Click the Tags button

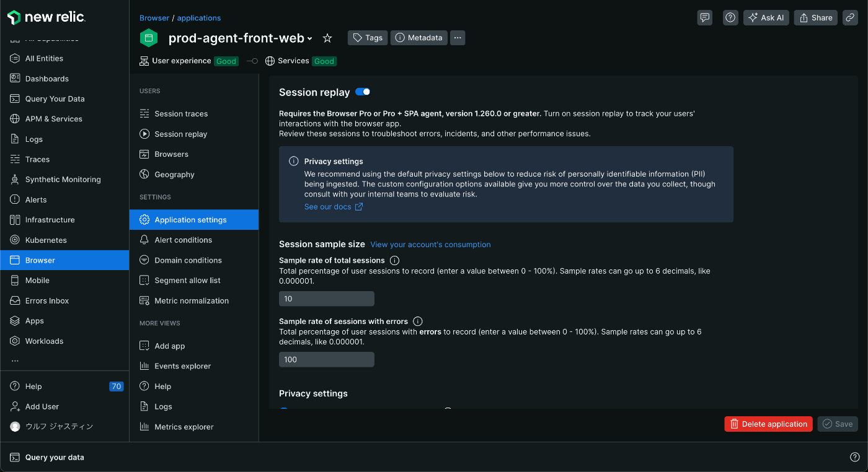point(368,38)
